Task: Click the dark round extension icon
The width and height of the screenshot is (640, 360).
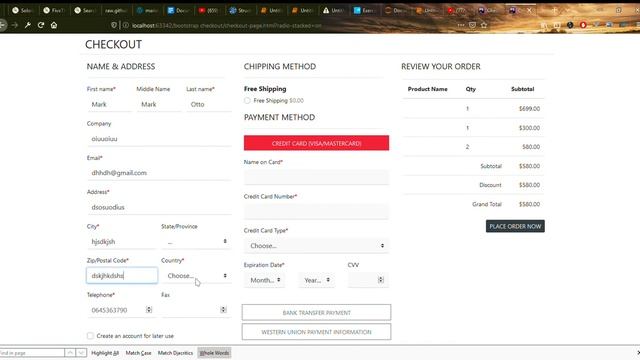Action: (570, 25)
